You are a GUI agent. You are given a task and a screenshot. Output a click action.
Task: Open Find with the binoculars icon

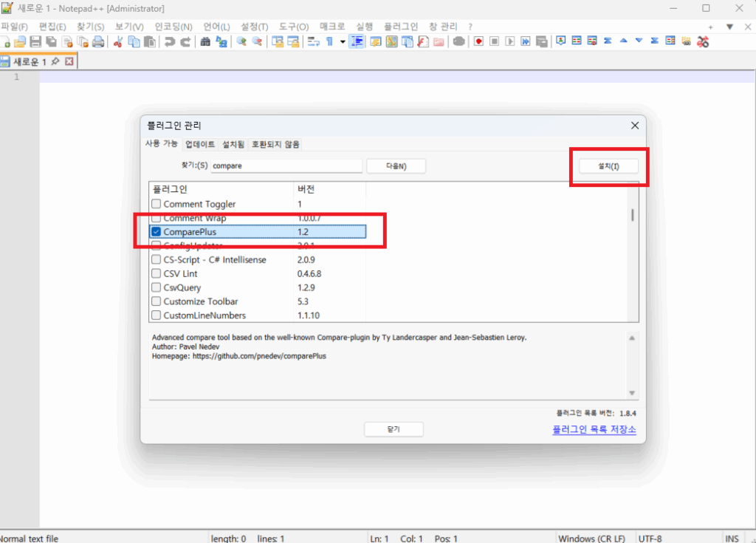[205, 41]
